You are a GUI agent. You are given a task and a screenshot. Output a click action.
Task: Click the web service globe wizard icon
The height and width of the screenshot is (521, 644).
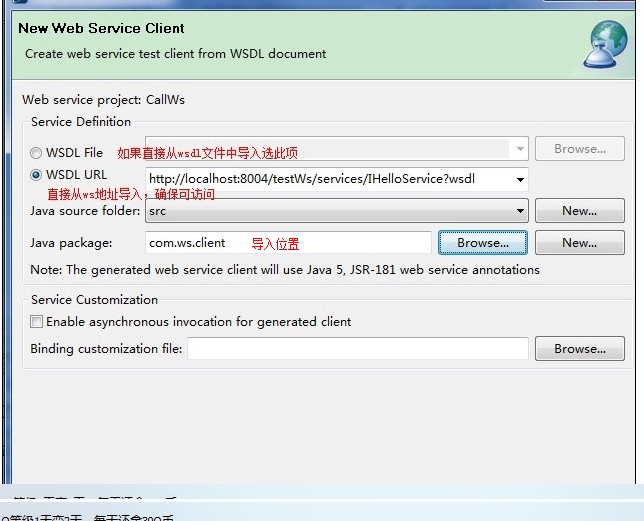[608, 42]
